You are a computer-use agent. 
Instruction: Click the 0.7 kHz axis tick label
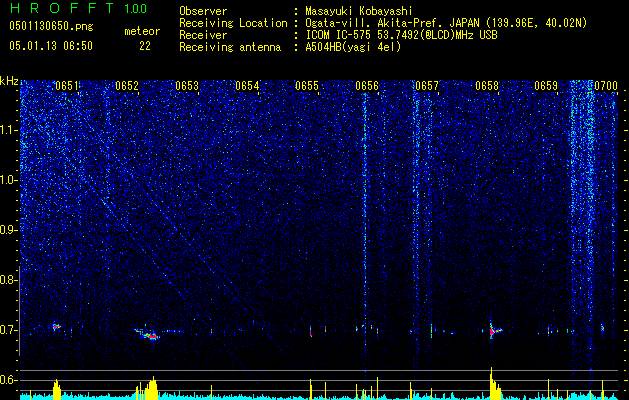pos(8,330)
